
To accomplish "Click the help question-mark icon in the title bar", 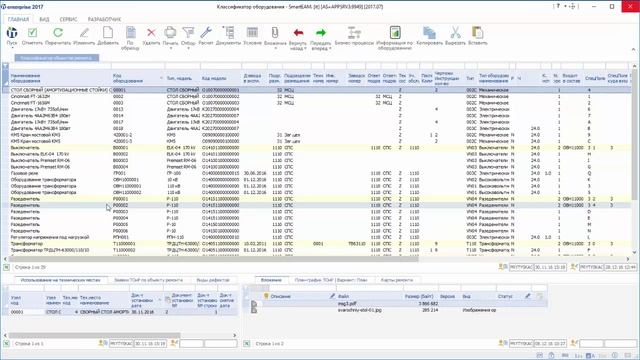I will click(x=558, y=6).
